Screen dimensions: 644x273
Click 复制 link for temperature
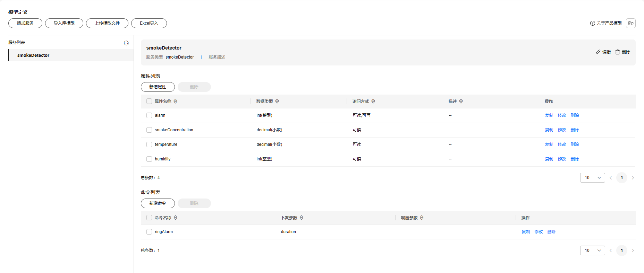(549, 144)
